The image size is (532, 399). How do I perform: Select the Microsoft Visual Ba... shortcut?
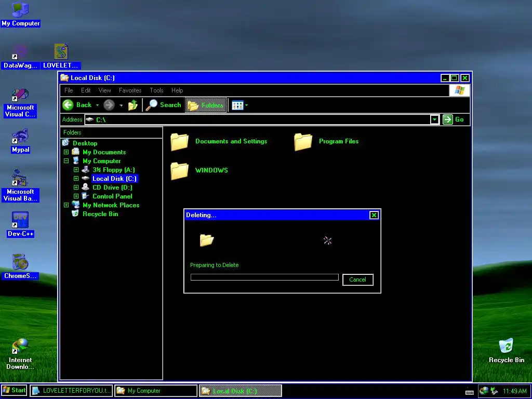[x=20, y=186]
